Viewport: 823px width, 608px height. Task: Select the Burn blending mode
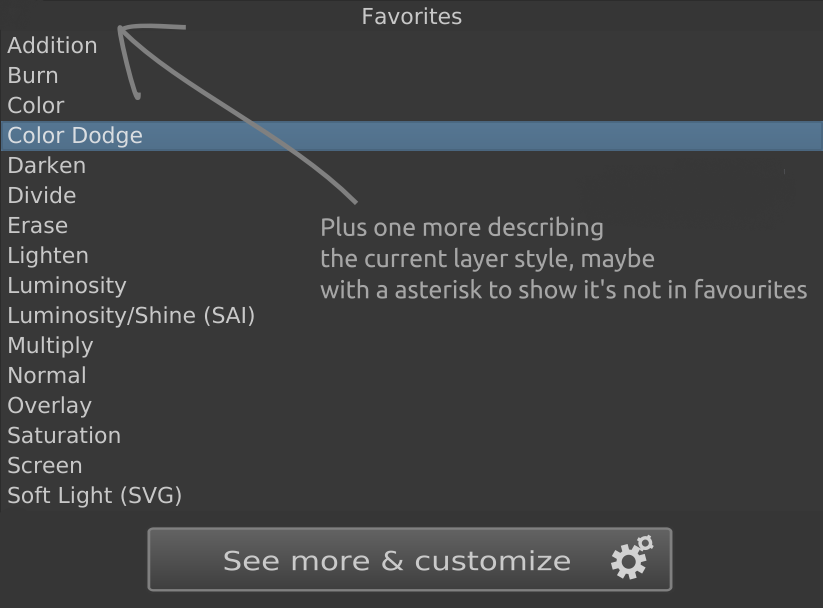point(33,76)
